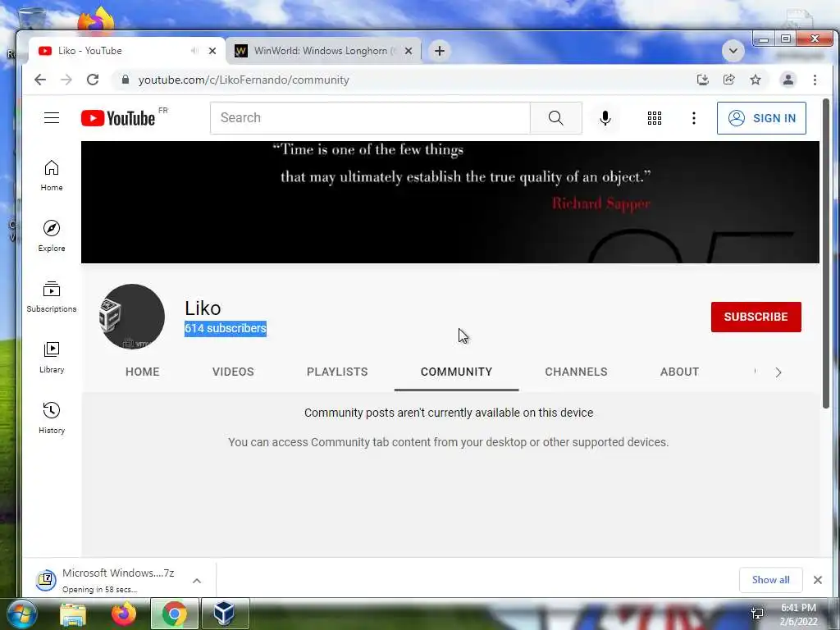Open the channel ABOUT tab
This screenshot has width=840, height=630.
[x=679, y=372]
